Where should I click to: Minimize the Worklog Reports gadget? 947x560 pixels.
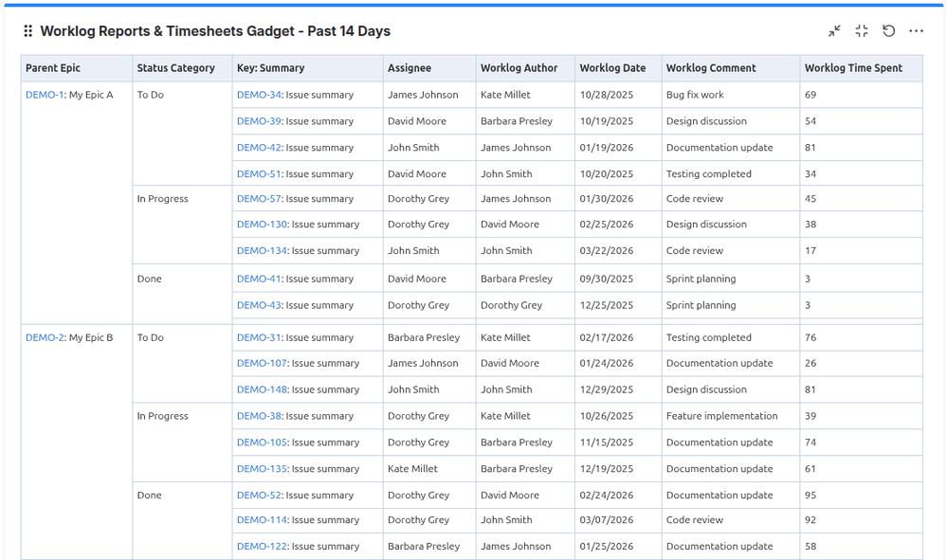pos(834,30)
